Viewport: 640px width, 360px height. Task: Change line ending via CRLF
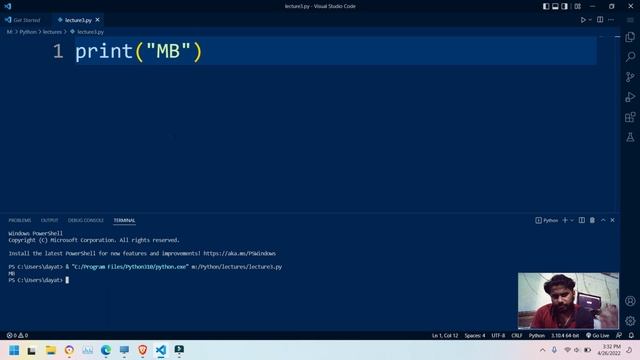click(x=517, y=336)
